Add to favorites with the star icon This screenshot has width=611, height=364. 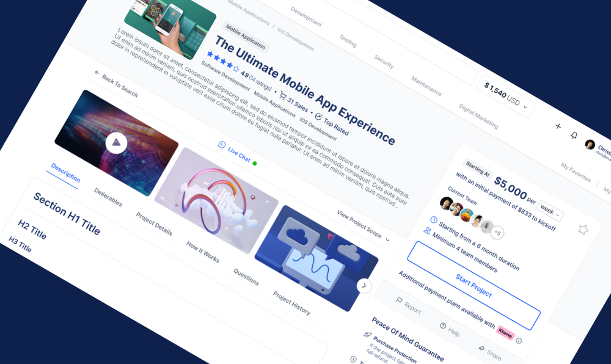tap(584, 230)
